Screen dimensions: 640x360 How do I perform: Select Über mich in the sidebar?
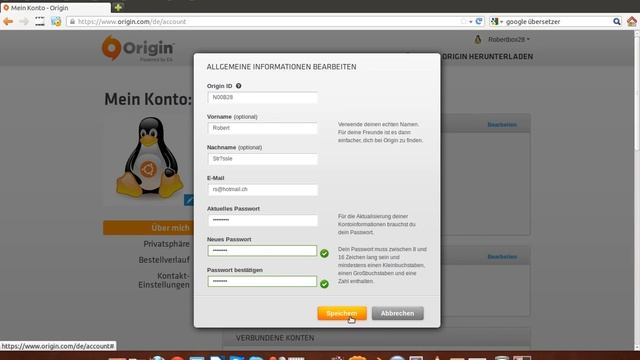pos(148,228)
